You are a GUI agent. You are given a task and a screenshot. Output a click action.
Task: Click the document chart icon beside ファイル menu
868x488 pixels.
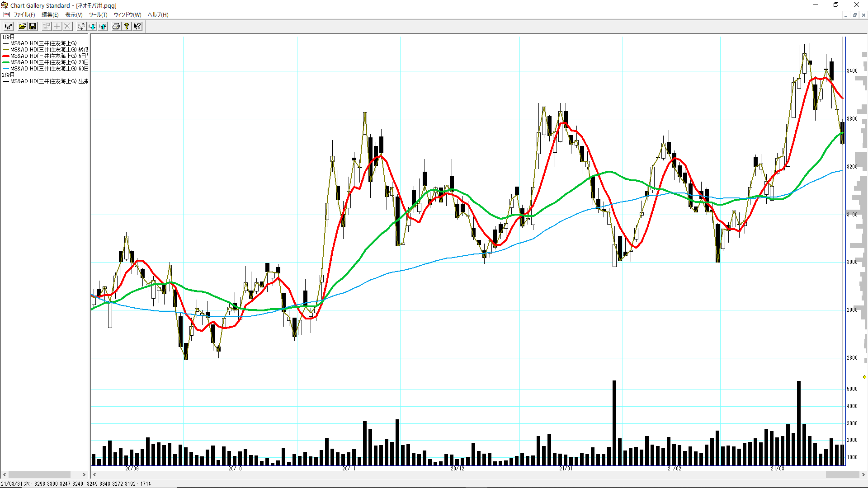pos(7,14)
